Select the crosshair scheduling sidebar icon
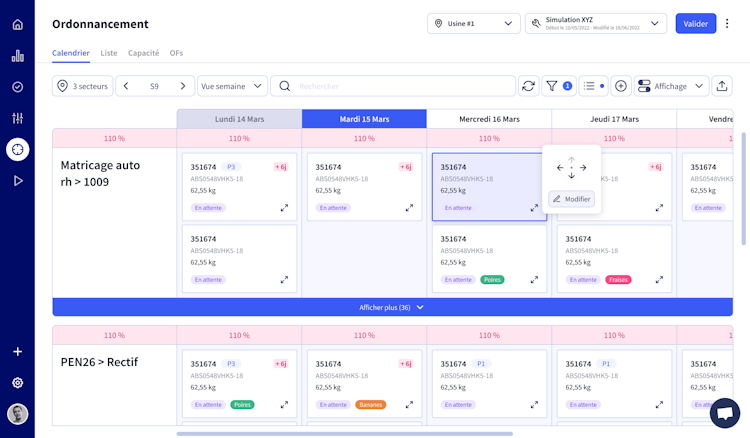The height and width of the screenshot is (438, 750). coord(18,150)
